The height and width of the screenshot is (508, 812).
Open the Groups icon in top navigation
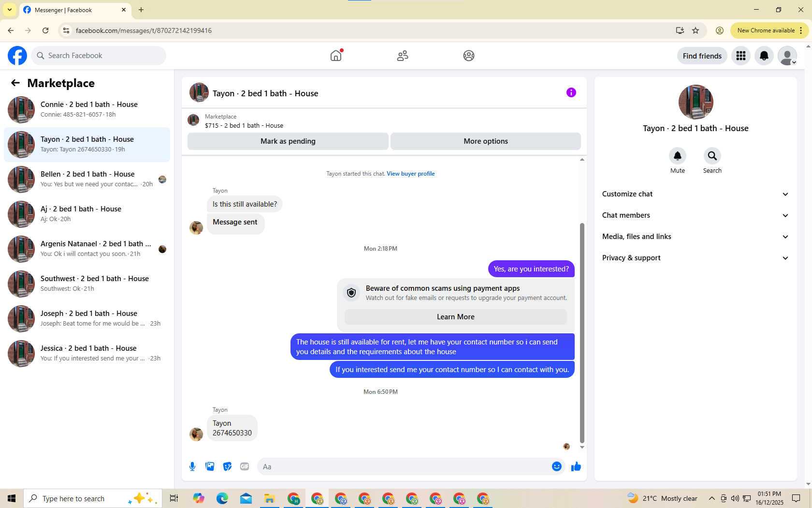[x=469, y=56]
